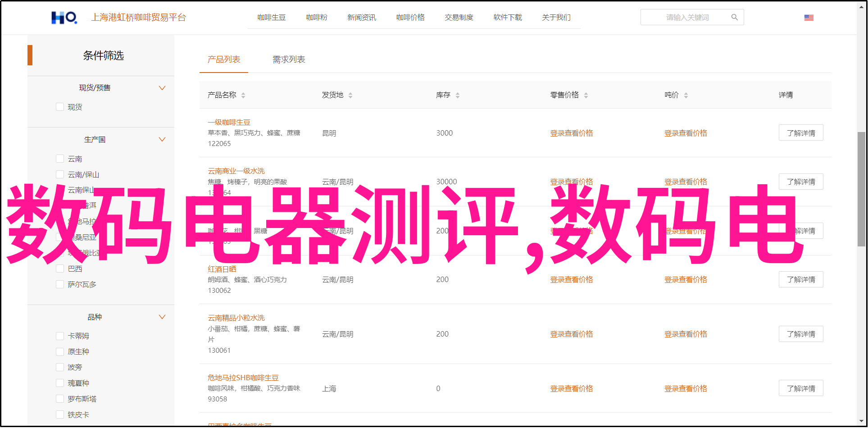Open the 红酒日晒 product link
Image resolution: width=868 pixels, height=428 pixels.
[222, 269]
